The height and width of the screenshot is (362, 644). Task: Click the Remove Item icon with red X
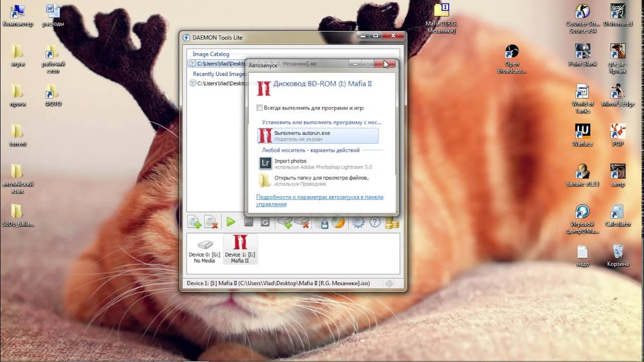tap(211, 222)
